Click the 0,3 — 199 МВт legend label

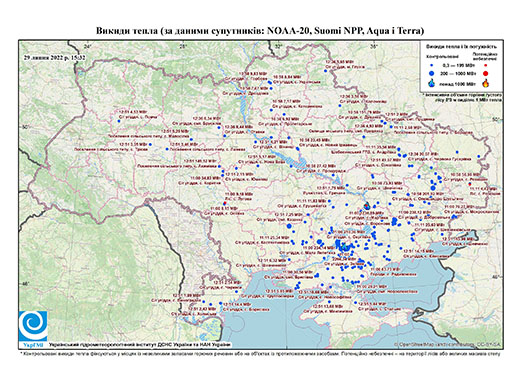(x=456, y=66)
